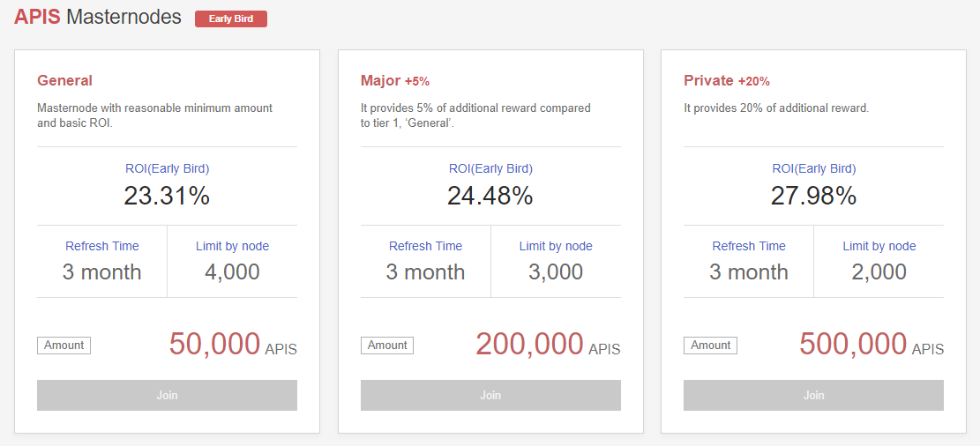Click the Amount label in Private card
The height and width of the screenshot is (446, 980).
(x=710, y=346)
